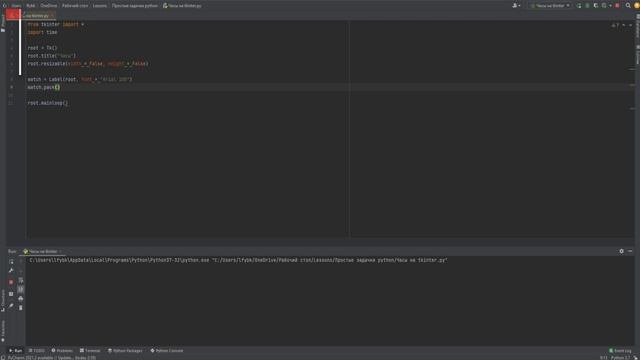This screenshot has height=360, width=640.
Task: Open the Structure side tool tab
Action: 3,300
